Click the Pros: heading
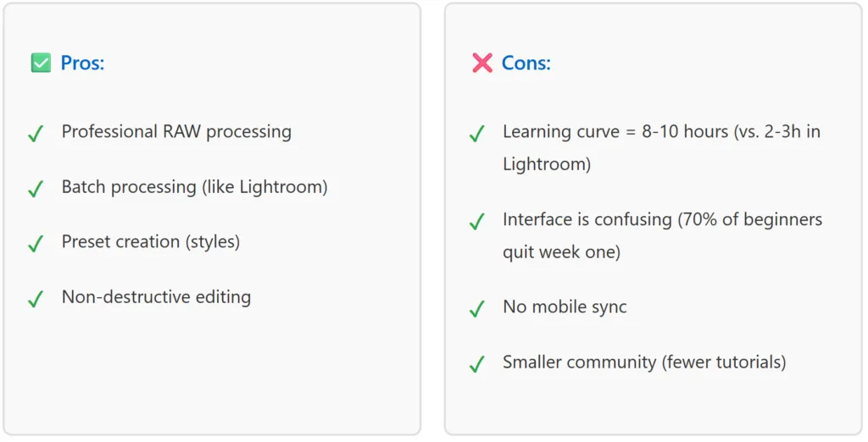Viewport: 868px width, 442px height. (82, 63)
